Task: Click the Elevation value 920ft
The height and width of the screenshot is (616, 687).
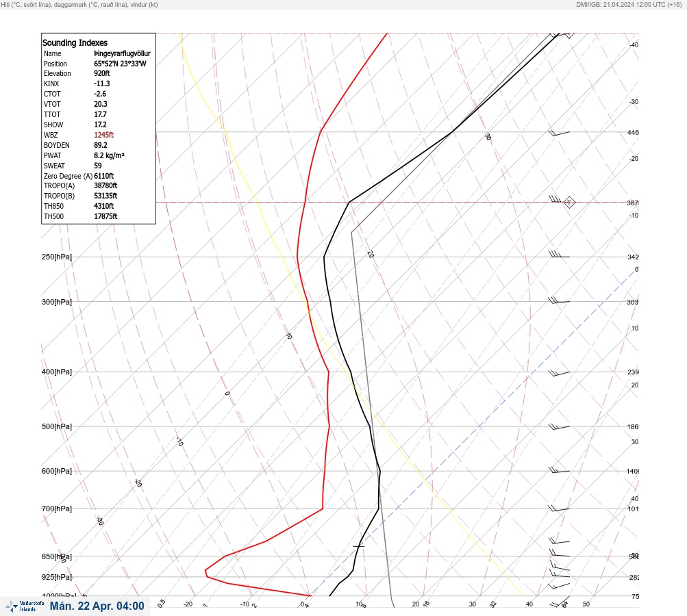Action: point(101,73)
